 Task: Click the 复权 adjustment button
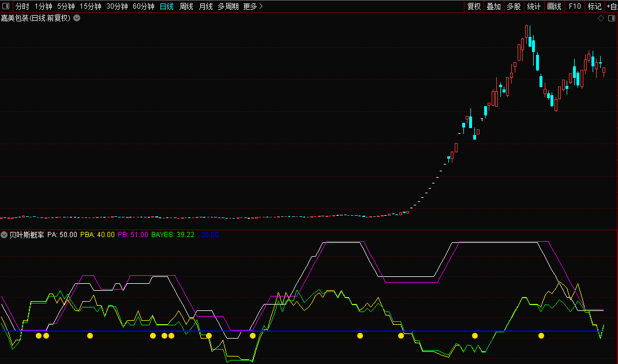[474, 6]
